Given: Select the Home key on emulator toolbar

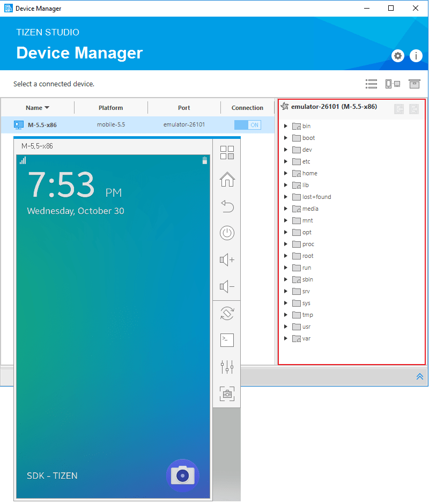Looking at the screenshot, I should pyautogui.click(x=227, y=180).
